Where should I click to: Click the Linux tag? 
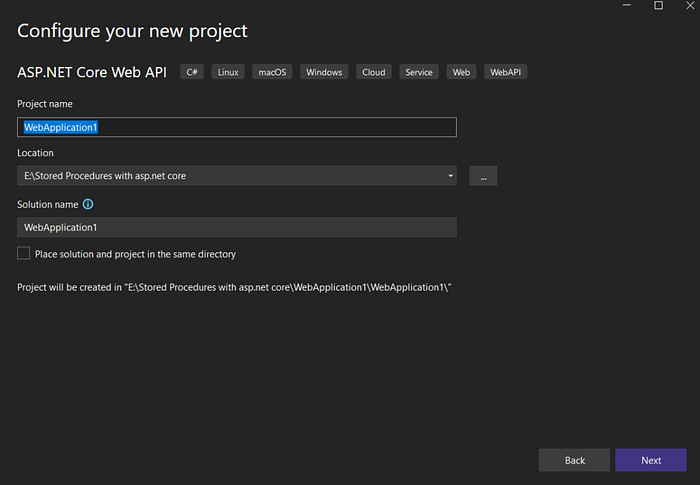[x=228, y=72]
